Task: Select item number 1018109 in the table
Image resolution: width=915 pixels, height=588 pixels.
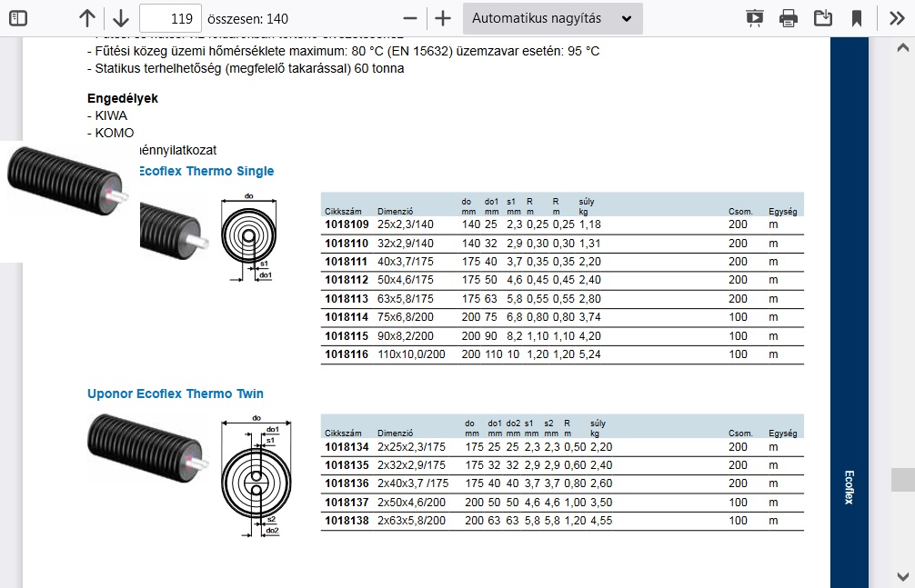Action: [347, 224]
